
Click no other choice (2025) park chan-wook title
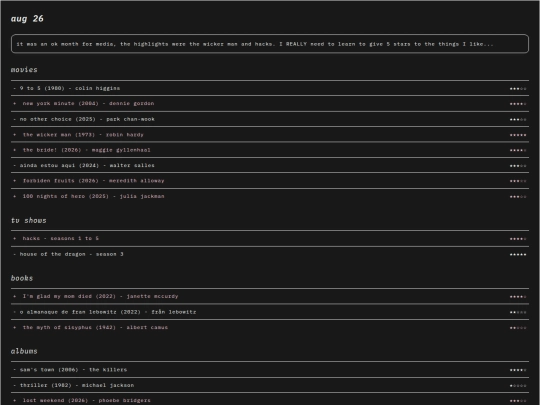point(87,119)
